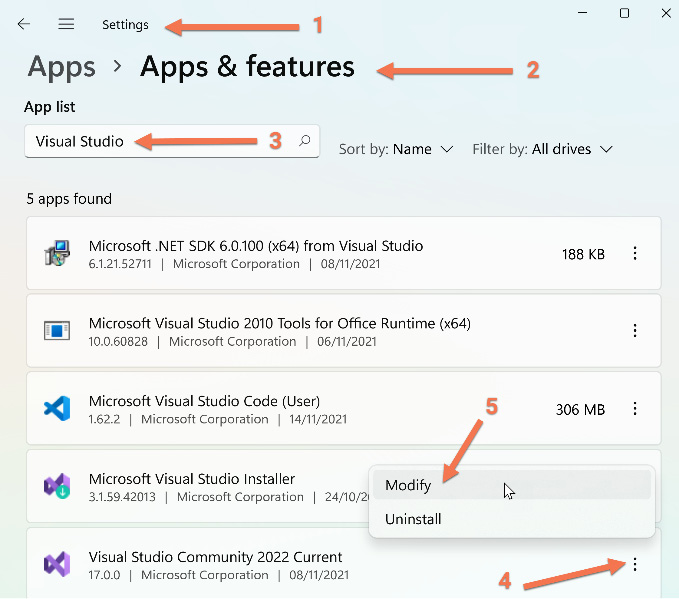Screen dimensions: 679x599
Task: Open options for Visual Studio Code (User)
Action: click(635, 408)
